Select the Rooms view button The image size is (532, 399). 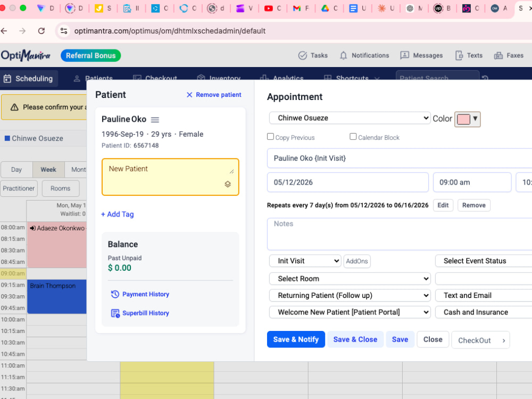pyautogui.click(x=61, y=188)
